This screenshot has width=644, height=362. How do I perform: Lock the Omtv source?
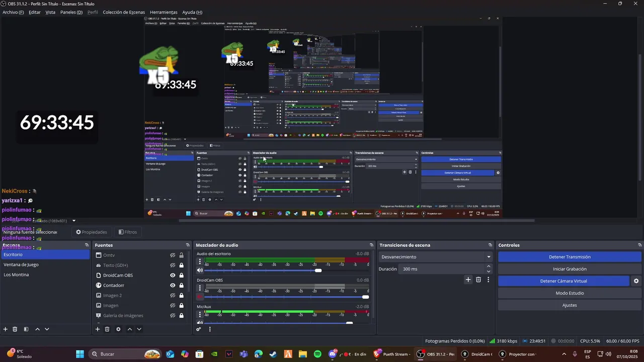click(x=181, y=255)
